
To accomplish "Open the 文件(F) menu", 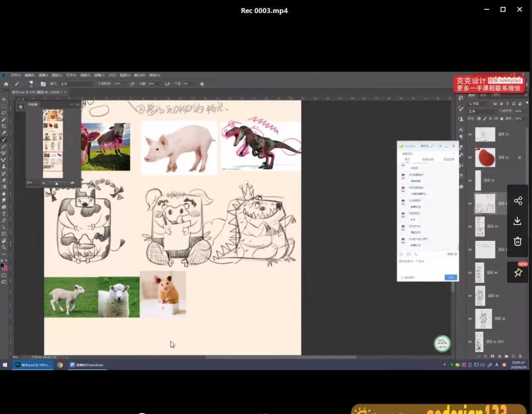I will 16,75.
